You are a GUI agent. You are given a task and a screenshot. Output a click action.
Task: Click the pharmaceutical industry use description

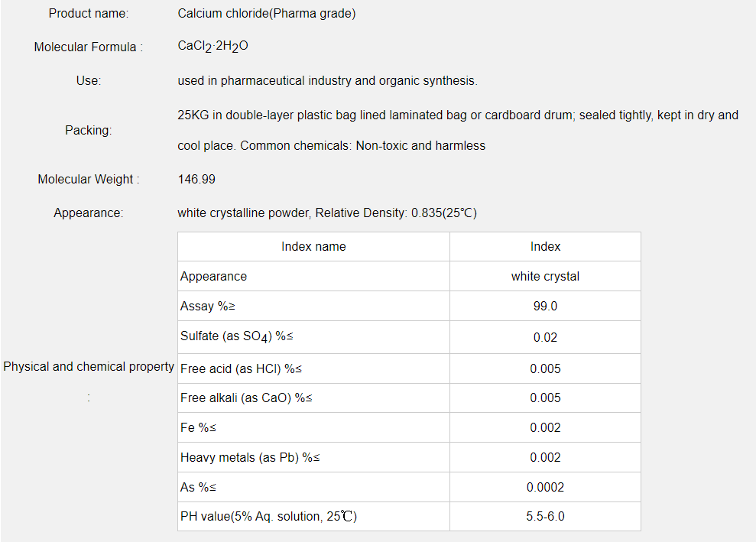tap(327, 81)
